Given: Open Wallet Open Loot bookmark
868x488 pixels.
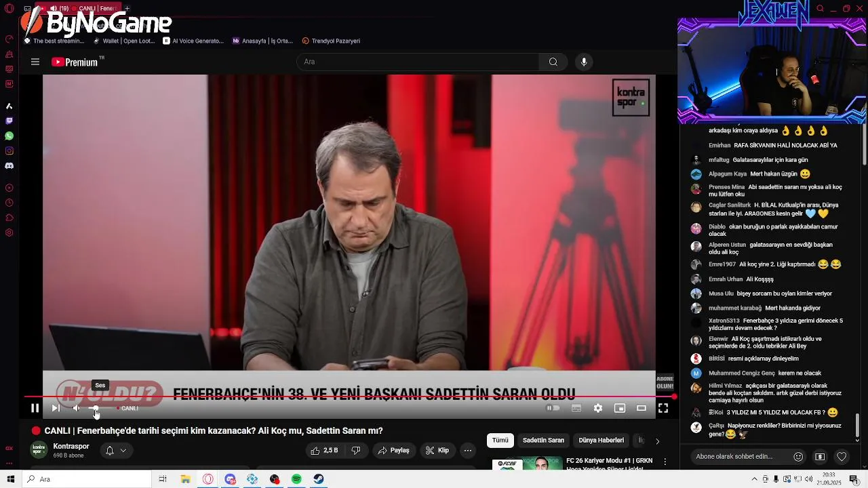Looking at the screenshot, I should coord(124,41).
